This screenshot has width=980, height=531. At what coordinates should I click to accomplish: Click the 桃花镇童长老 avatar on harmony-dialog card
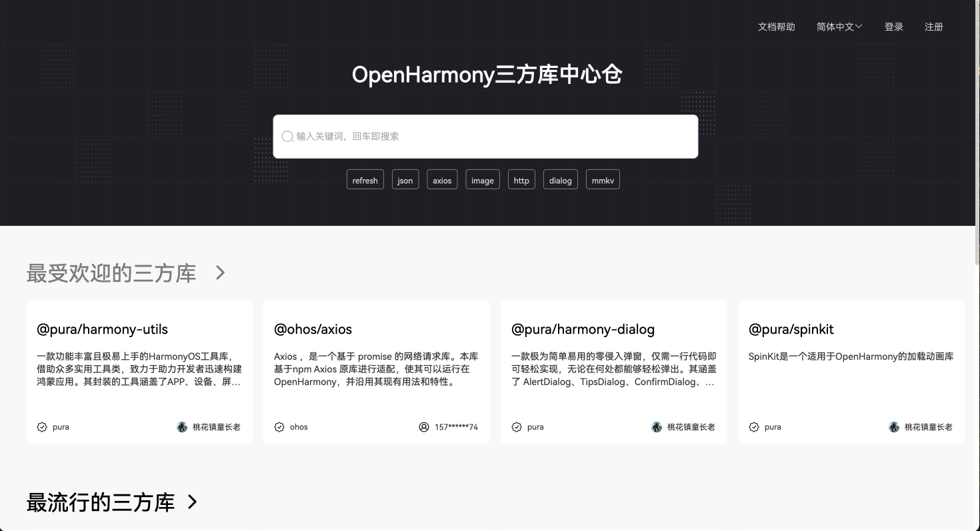(x=657, y=427)
